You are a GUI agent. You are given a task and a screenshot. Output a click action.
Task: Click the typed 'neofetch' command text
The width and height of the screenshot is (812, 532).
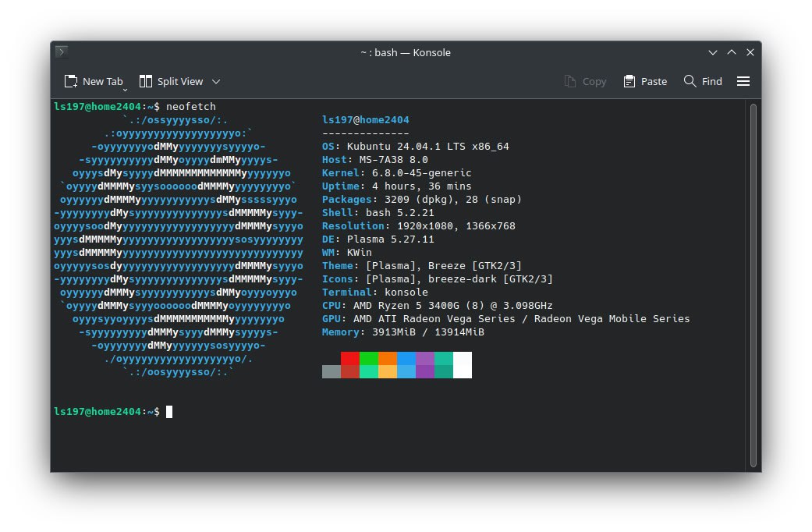190,106
